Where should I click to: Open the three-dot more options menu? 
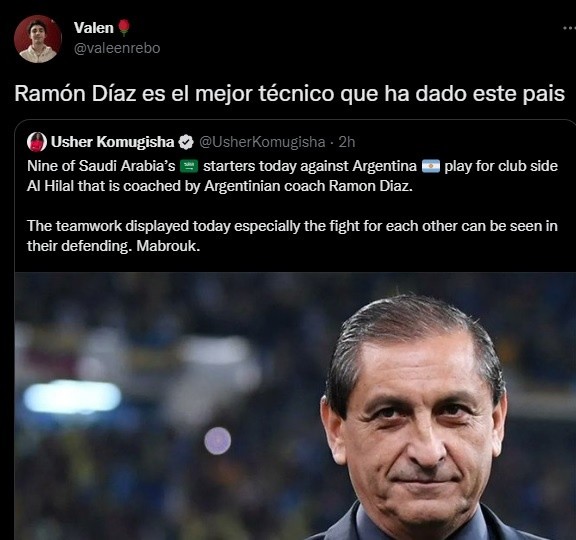pos(569,28)
